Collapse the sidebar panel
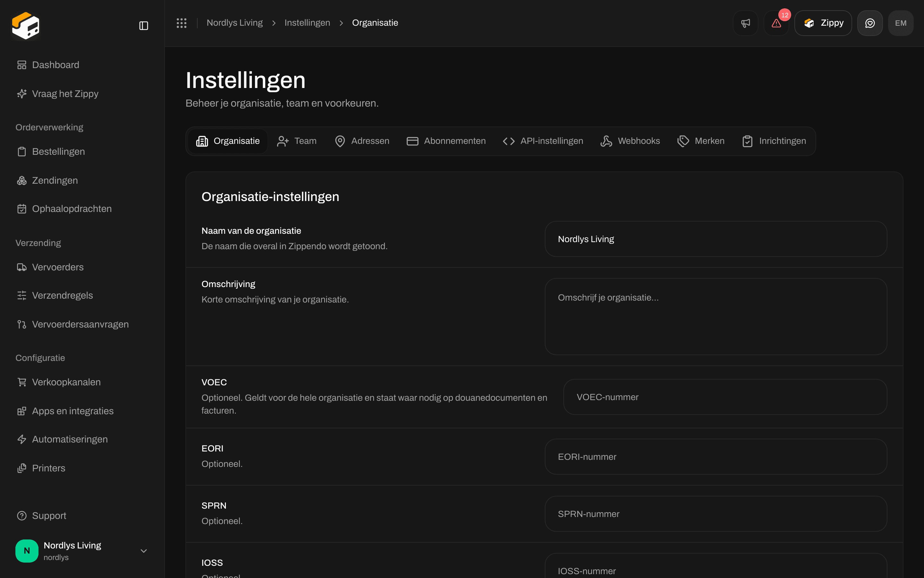Screen dimensions: 924x578 [x=143, y=26]
